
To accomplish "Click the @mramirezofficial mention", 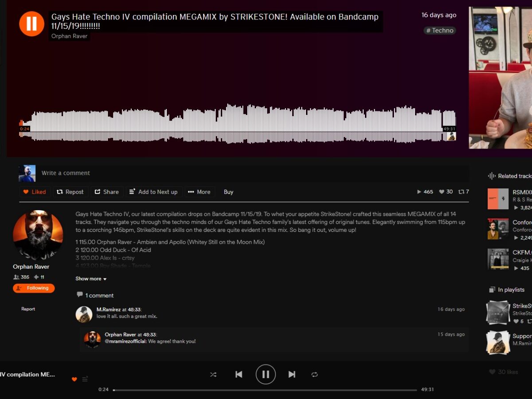I will (125, 341).
